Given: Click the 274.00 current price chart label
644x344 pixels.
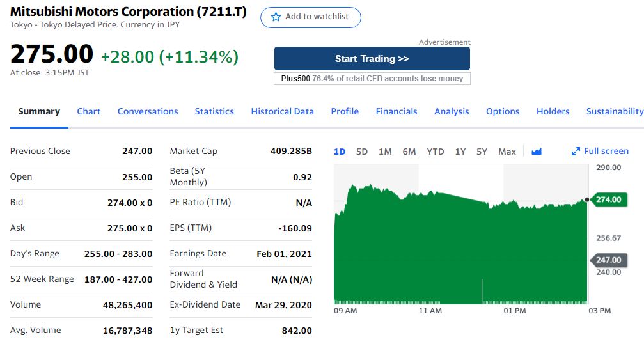Looking at the screenshot, I should (608, 199).
